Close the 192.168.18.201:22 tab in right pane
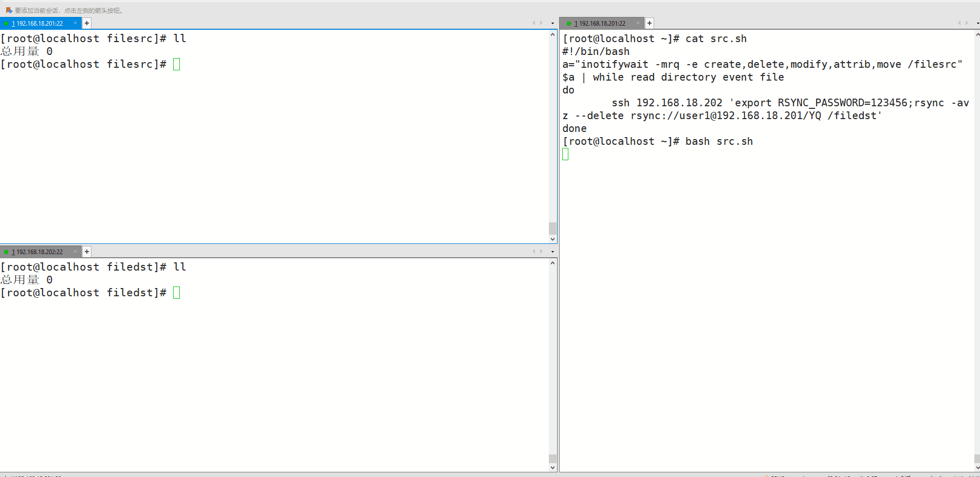 (x=638, y=23)
